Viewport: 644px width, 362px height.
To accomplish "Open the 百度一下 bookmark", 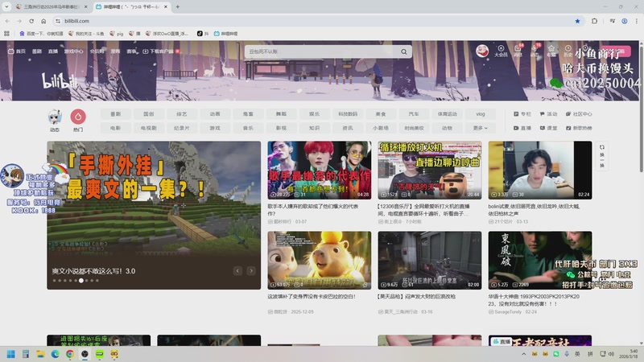I will click(x=41, y=34).
